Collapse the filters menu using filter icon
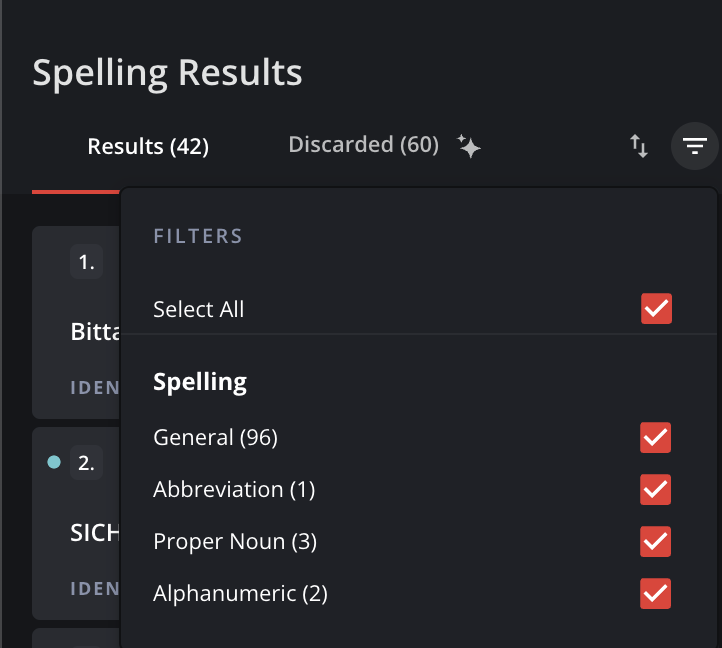This screenshot has width=722, height=648. click(695, 147)
